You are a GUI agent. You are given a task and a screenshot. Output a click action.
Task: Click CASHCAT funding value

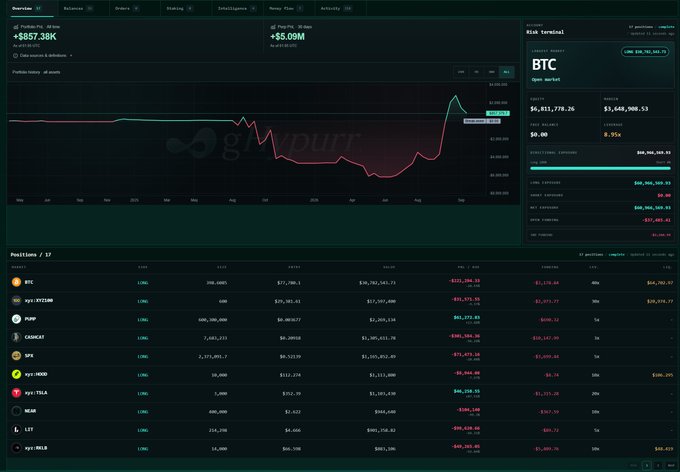click(546, 338)
